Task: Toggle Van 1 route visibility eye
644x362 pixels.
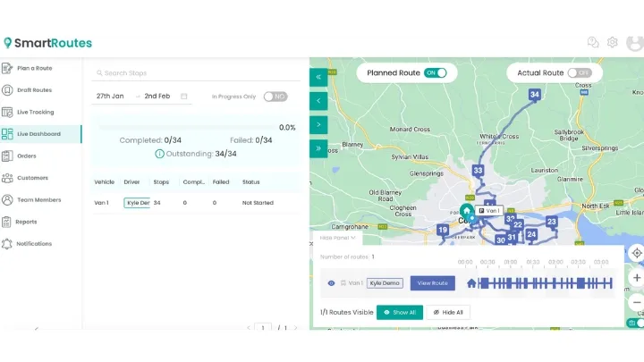Action: [x=331, y=283]
